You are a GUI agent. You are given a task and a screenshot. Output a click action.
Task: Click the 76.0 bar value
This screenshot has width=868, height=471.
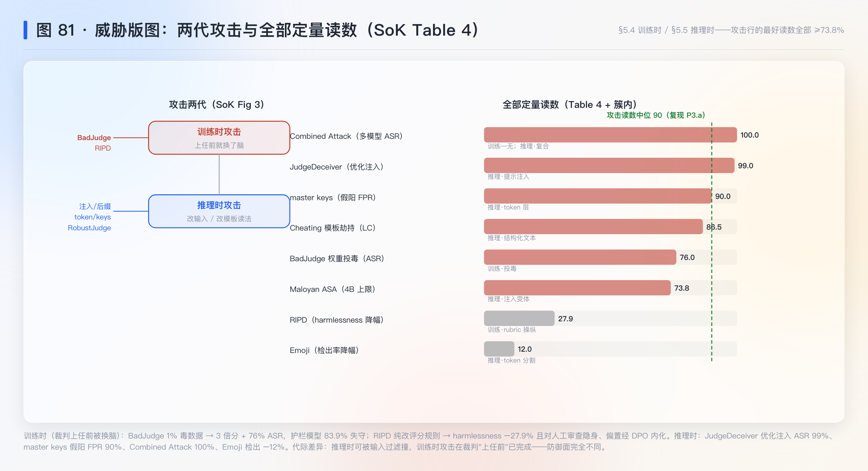pos(687,258)
